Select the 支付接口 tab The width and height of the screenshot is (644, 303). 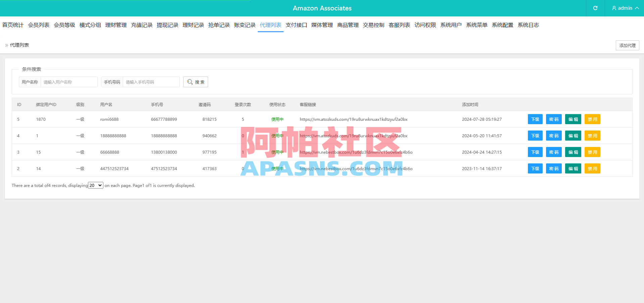[x=296, y=25]
